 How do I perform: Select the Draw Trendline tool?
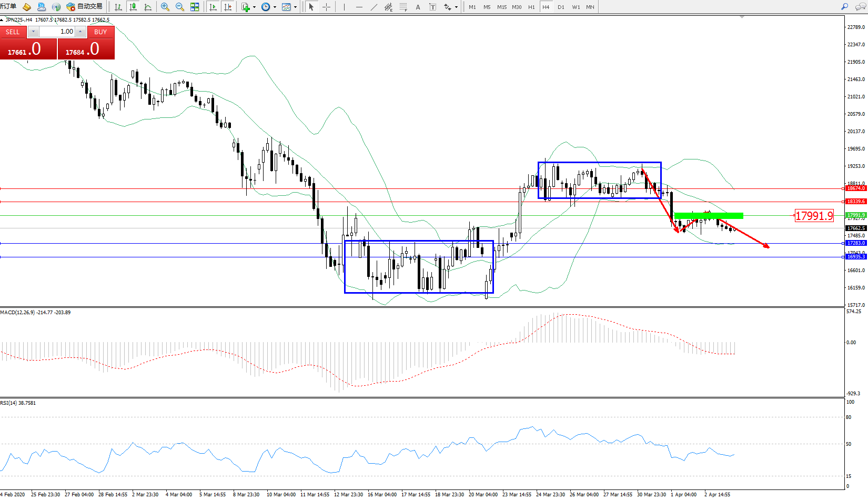(374, 7)
